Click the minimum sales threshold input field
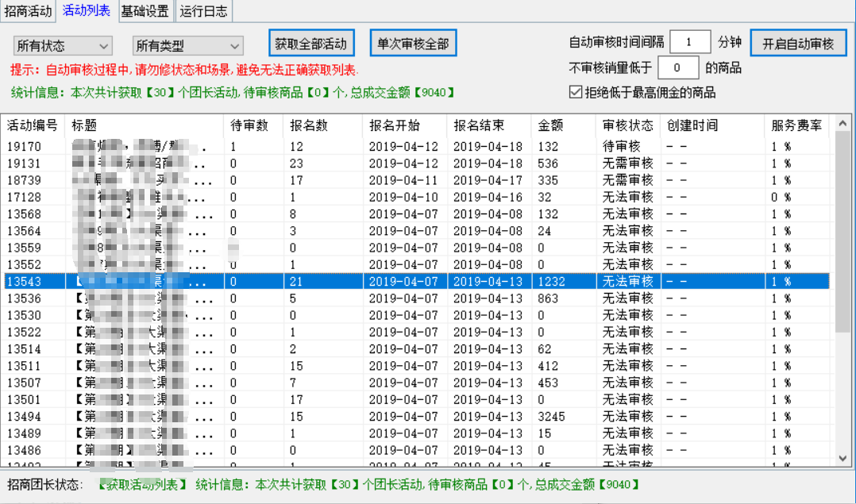This screenshot has width=856, height=504. [678, 67]
